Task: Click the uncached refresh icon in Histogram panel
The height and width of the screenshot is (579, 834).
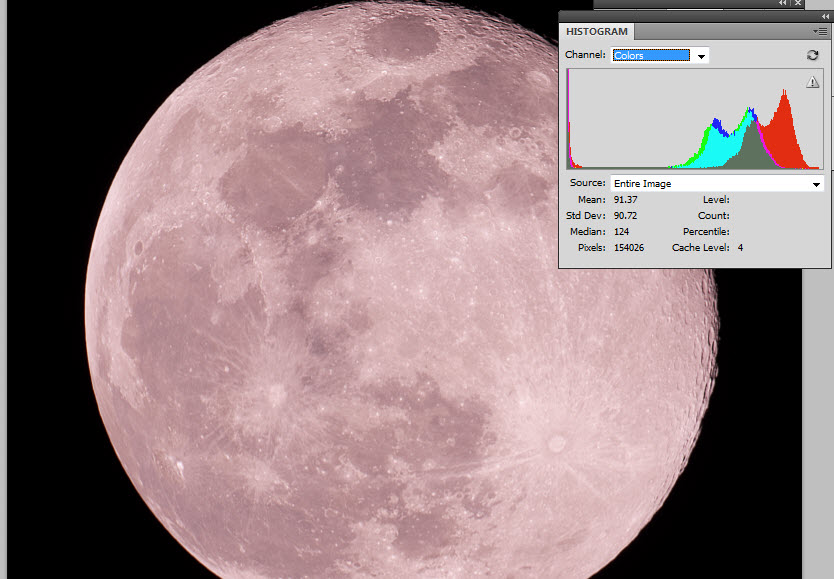Action: click(812, 55)
